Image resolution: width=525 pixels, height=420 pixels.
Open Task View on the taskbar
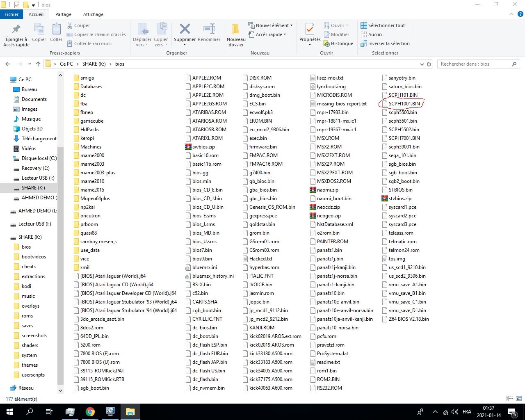coord(49,412)
